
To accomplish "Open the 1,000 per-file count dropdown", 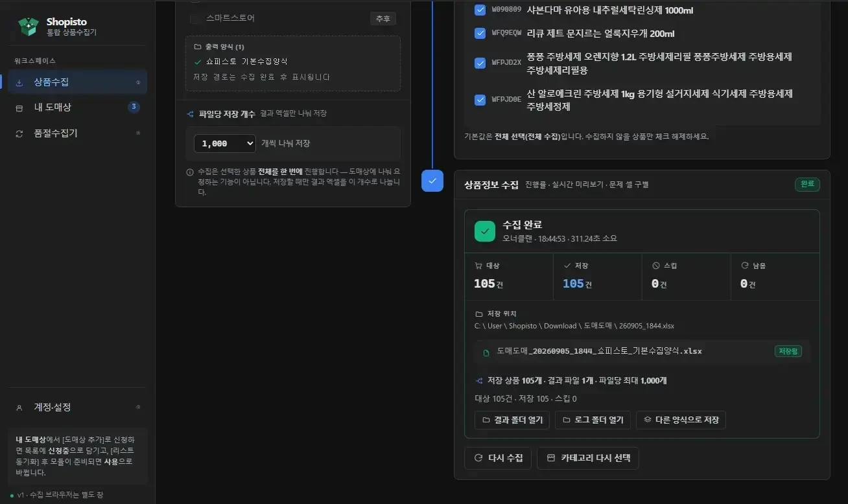I will click(225, 143).
